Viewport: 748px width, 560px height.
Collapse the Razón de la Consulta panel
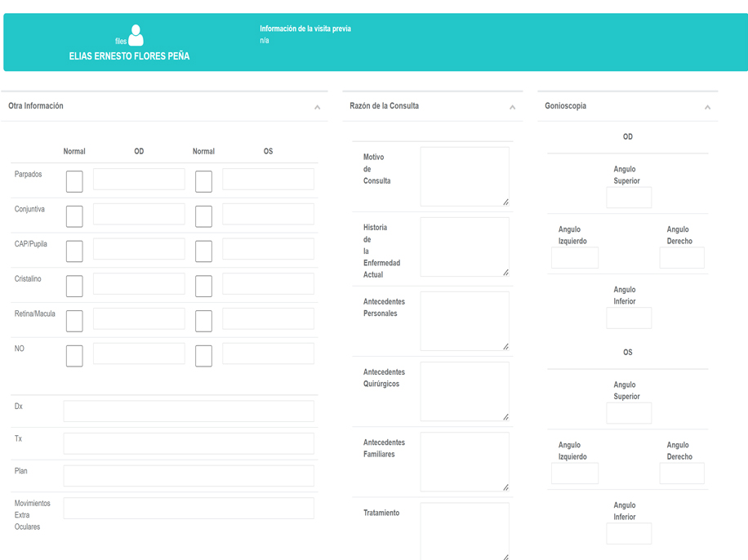(x=512, y=107)
